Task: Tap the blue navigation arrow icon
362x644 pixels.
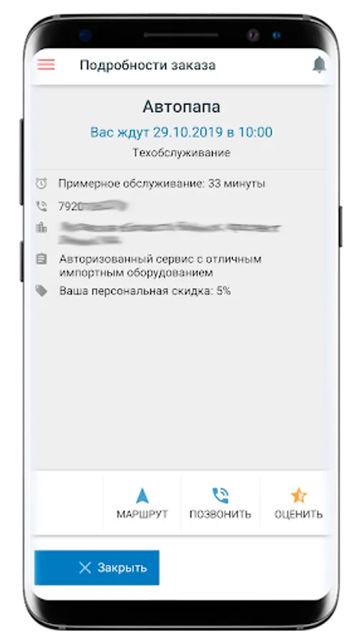Action: [x=142, y=496]
